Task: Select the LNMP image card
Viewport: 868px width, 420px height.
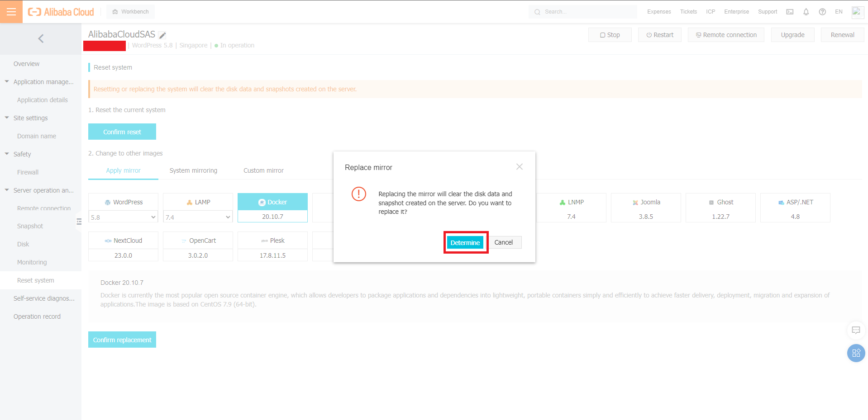Action: 571,208
